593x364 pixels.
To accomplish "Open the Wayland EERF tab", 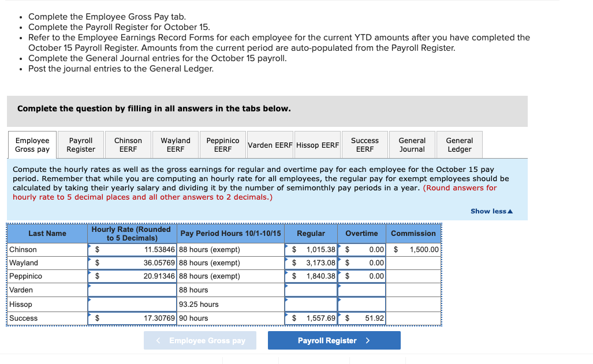I will [x=175, y=144].
